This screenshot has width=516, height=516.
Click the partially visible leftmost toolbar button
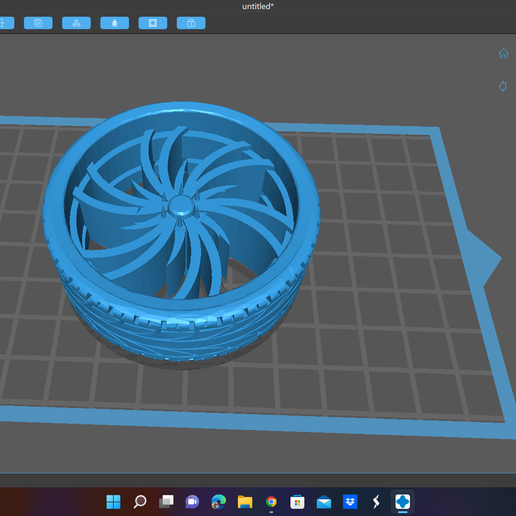click(6, 23)
